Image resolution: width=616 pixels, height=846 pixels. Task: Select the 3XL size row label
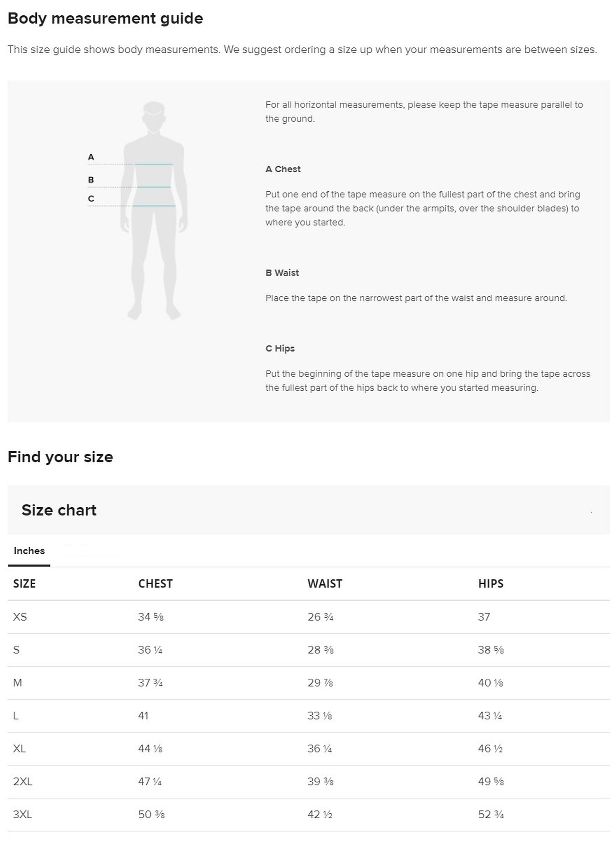click(22, 814)
